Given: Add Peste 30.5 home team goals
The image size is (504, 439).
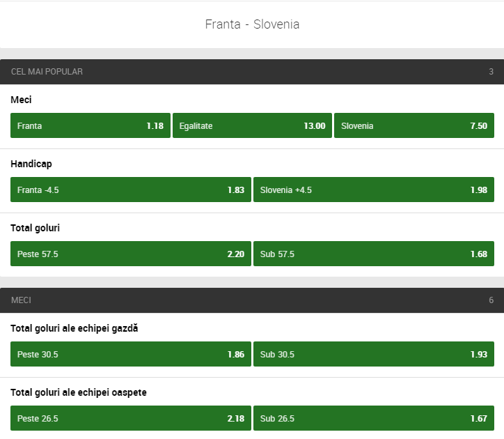Looking at the screenshot, I should [131, 354].
